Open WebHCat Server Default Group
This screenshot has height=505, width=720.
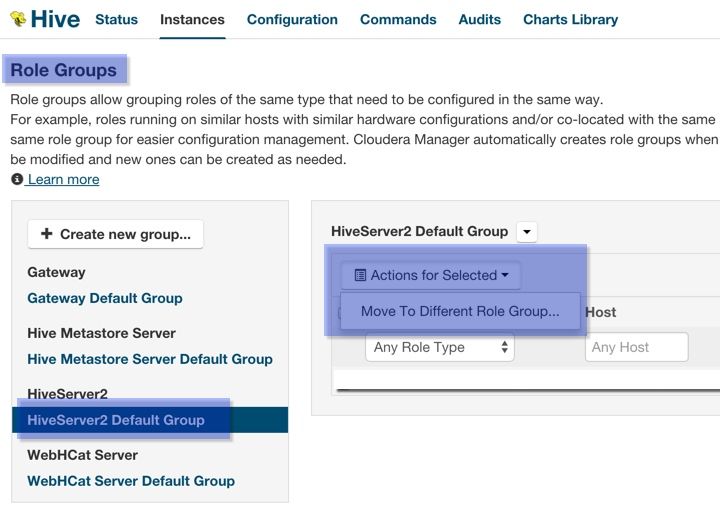131,481
